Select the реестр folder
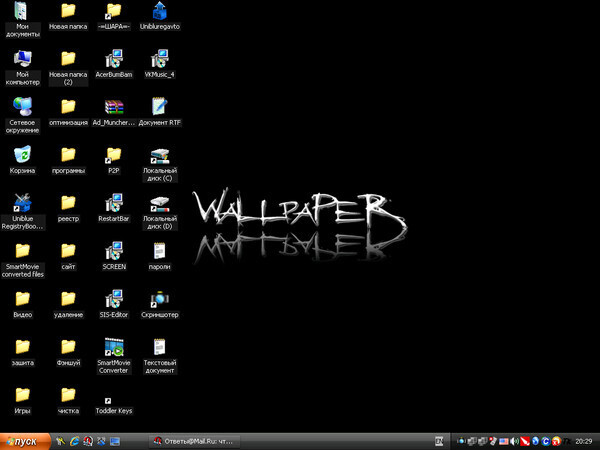Screen dimensions: 600x450 point(68,208)
